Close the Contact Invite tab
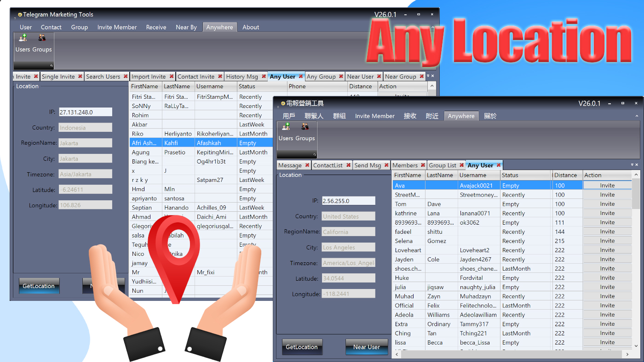Viewport: 644px width, 362px height. point(219,76)
